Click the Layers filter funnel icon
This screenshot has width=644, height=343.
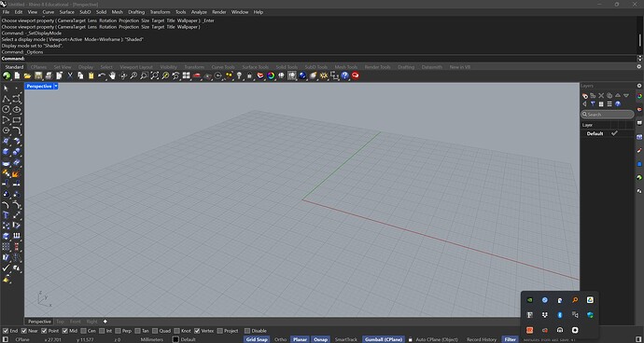(593, 104)
